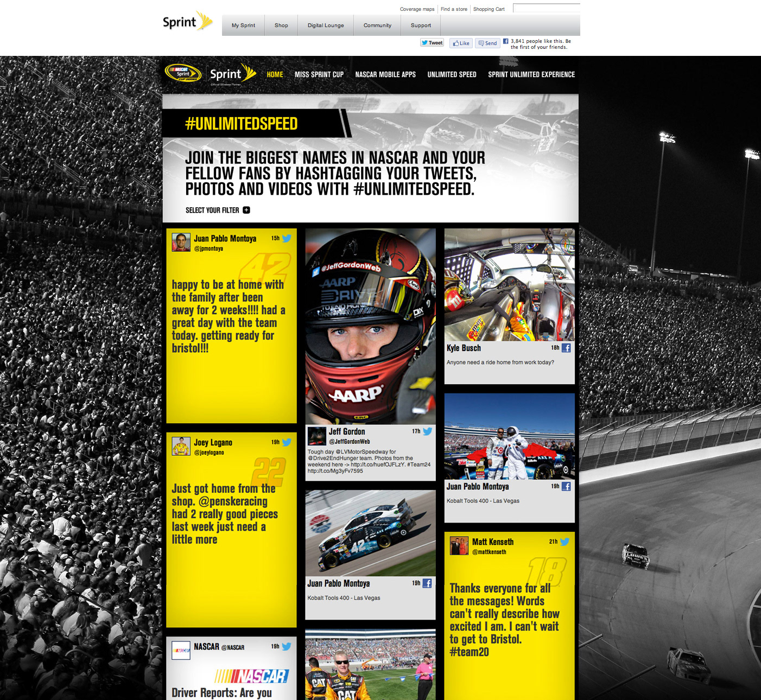Click the NASCAR Sprint Cup Series logo
Screen dimensions: 761x700
pos(183,73)
